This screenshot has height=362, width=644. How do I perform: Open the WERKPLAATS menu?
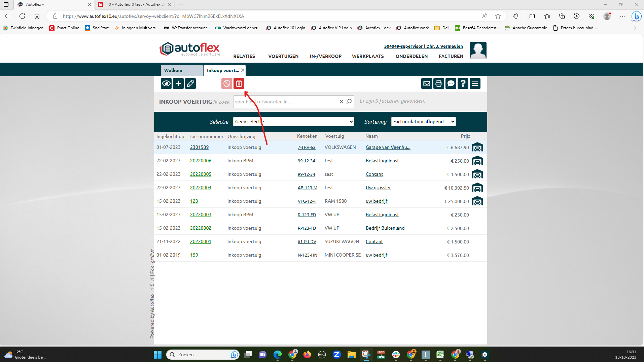pos(368,56)
